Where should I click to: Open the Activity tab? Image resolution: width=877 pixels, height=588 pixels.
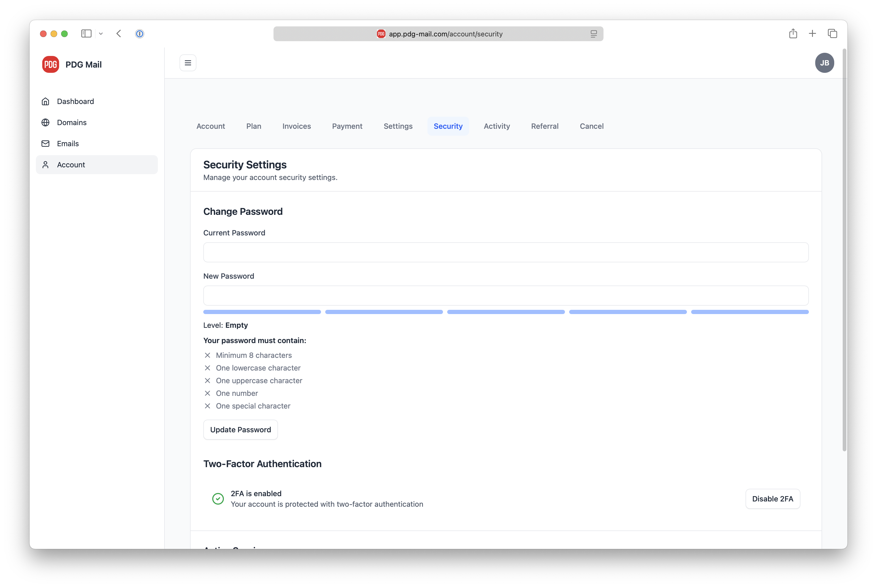pos(497,126)
